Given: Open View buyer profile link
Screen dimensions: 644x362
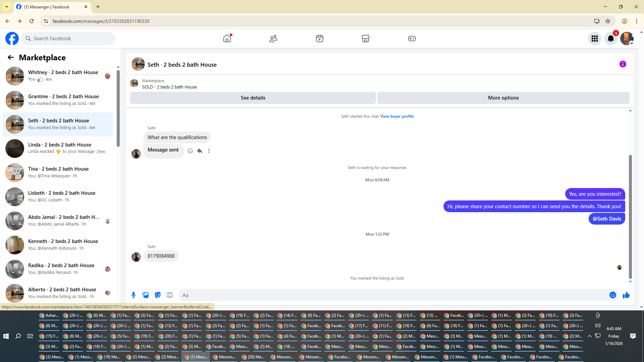Looking at the screenshot, I should (x=397, y=116).
